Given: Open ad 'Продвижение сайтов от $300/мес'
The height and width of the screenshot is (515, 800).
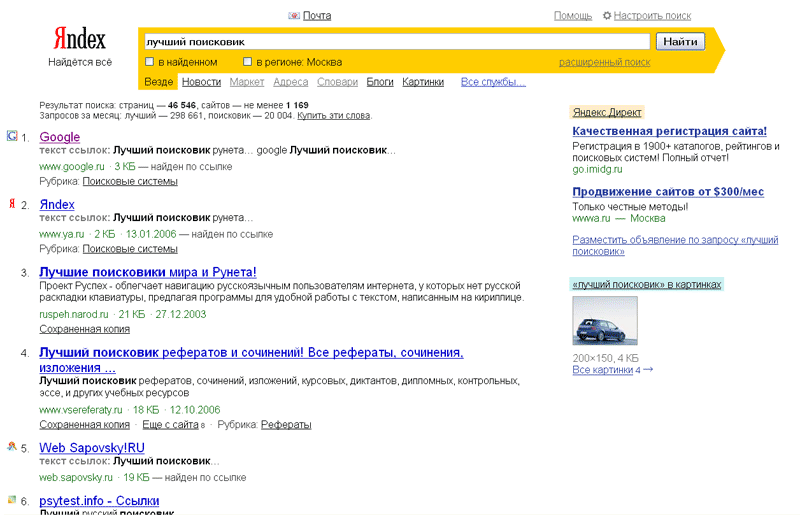Looking at the screenshot, I should tap(668, 192).
